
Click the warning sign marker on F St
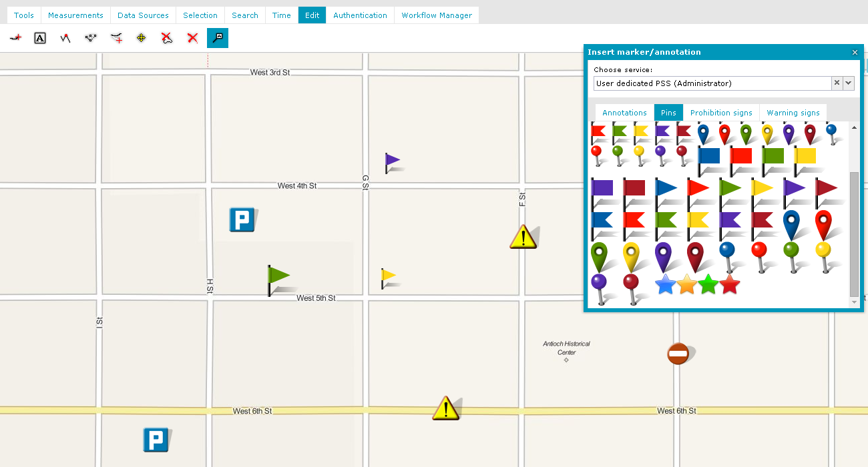coord(523,237)
